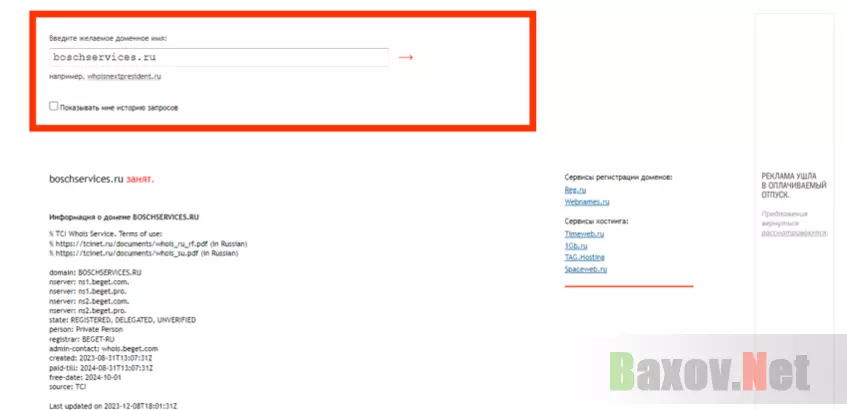Click the Сервисы регистрации доменов heading

click(619, 177)
